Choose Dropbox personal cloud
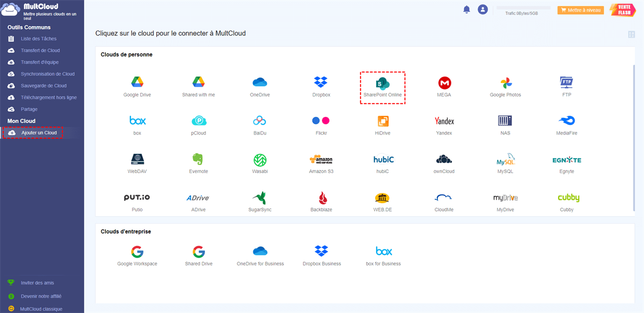The image size is (644, 313). coord(321,87)
